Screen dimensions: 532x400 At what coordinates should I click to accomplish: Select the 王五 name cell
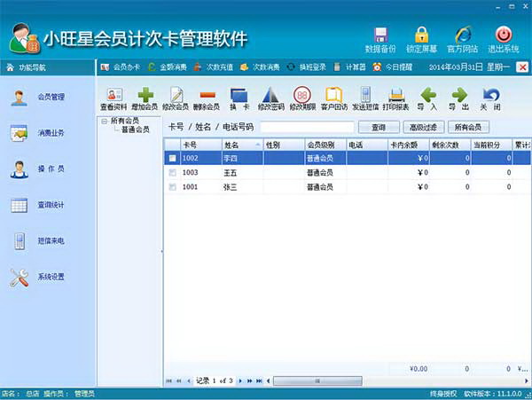point(243,173)
